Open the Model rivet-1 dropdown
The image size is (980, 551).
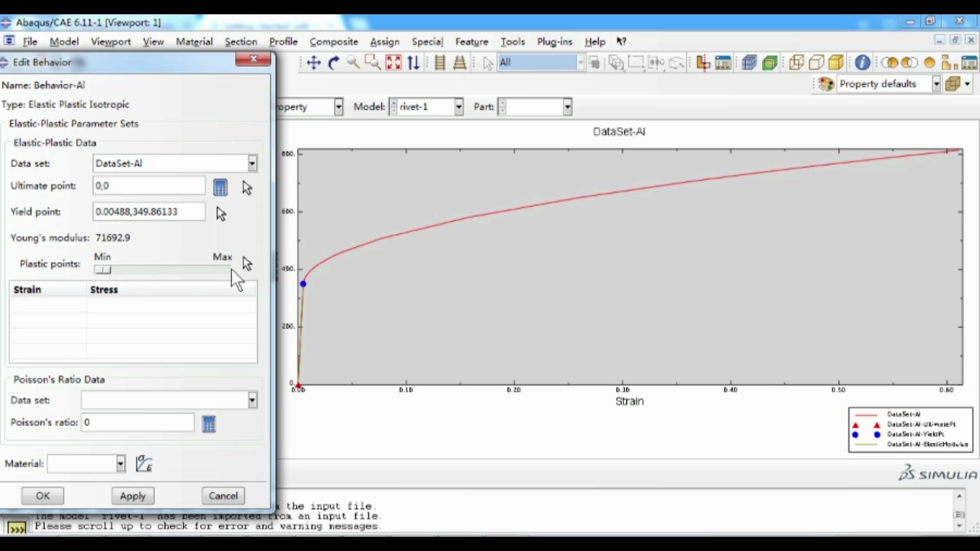[x=458, y=107]
